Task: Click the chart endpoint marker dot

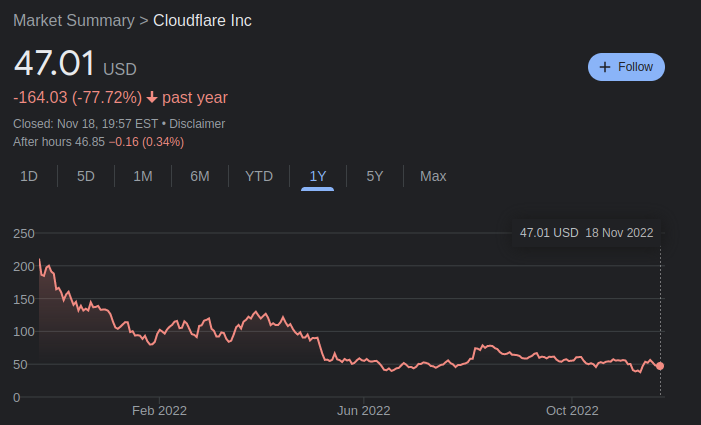Action: [x=660, y=366]
